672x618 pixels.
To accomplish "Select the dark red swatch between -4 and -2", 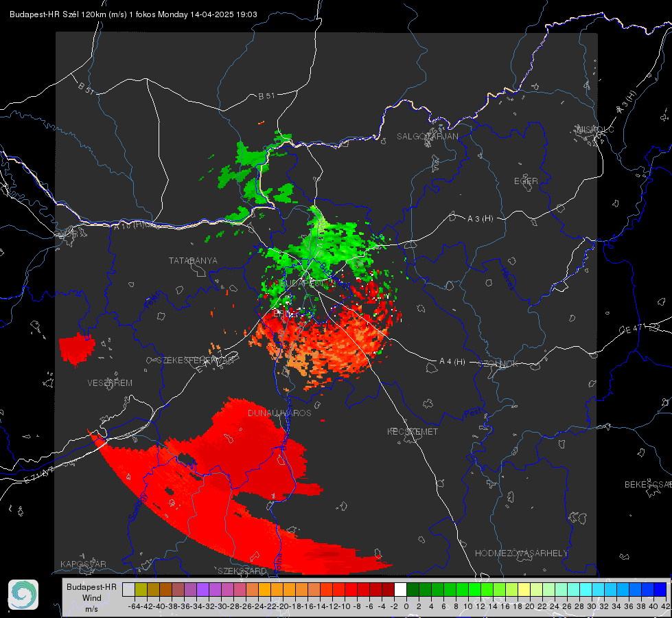I will (388, 590).
